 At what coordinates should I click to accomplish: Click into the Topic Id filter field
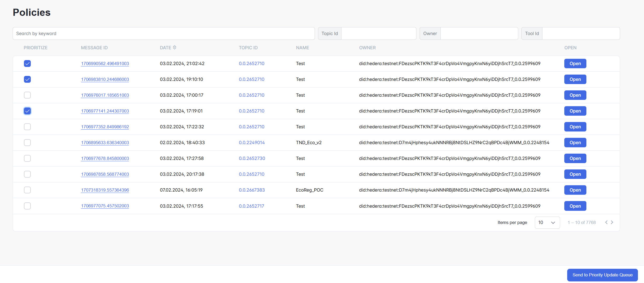[x=378, y=33]
